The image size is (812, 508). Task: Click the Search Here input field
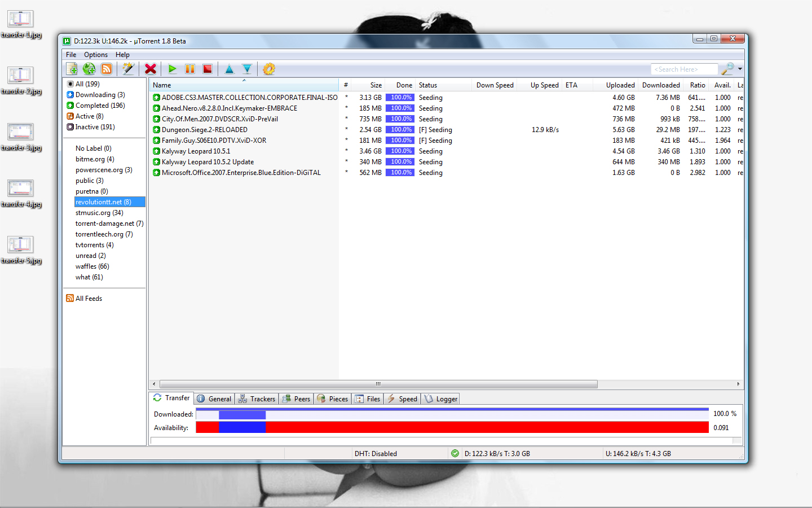[684, 69]
